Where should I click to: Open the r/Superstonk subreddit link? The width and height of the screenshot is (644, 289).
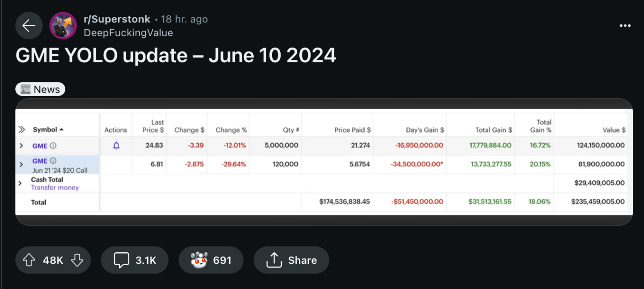tap(117, 19)
